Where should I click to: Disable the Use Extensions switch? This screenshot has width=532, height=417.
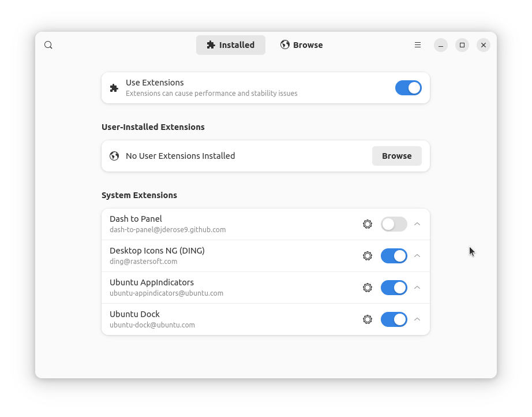pyautogui.click(x=408, y=88)
